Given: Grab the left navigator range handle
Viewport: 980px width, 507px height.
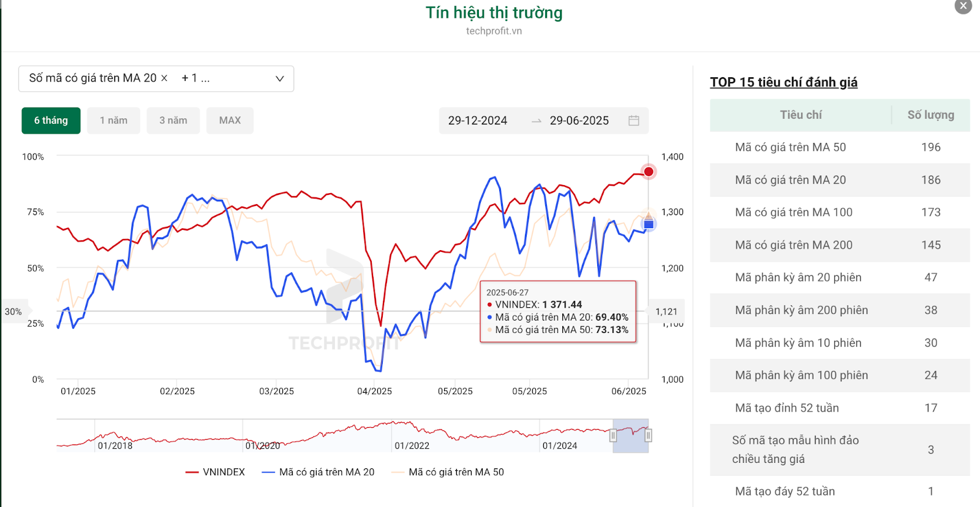Looking at the screenshot, I should click(x=612, y=436).
